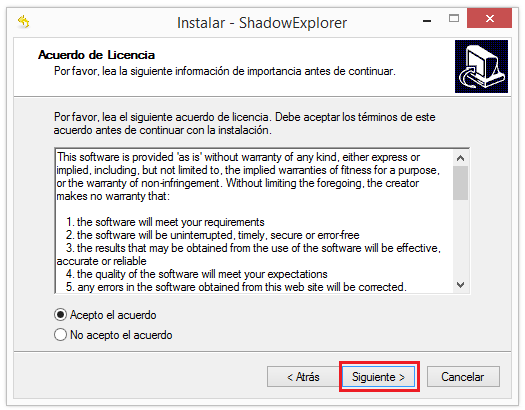Click the No acepto el acuerdo label text

click(x=121, y=335)
